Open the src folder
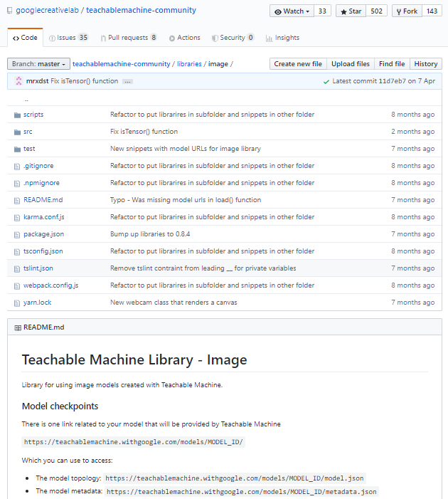The image size is (448, 499). click(x=28, y=132)
